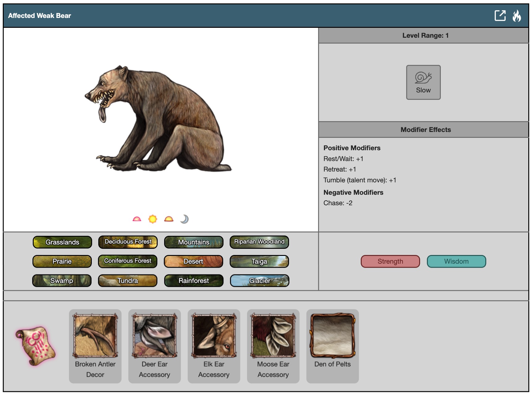
Task: Open the Elk Ear Accessory item
Action: click(214, 346)
